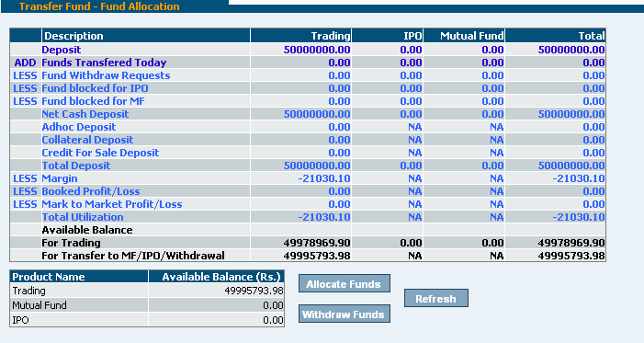644x343 pixels.
Task: Click the Mutual Fund column header
Action: [x=472, y=36]
